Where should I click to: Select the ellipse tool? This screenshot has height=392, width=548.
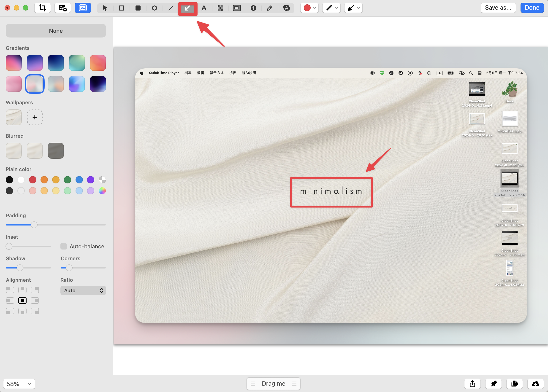click(x=154, y=8)
